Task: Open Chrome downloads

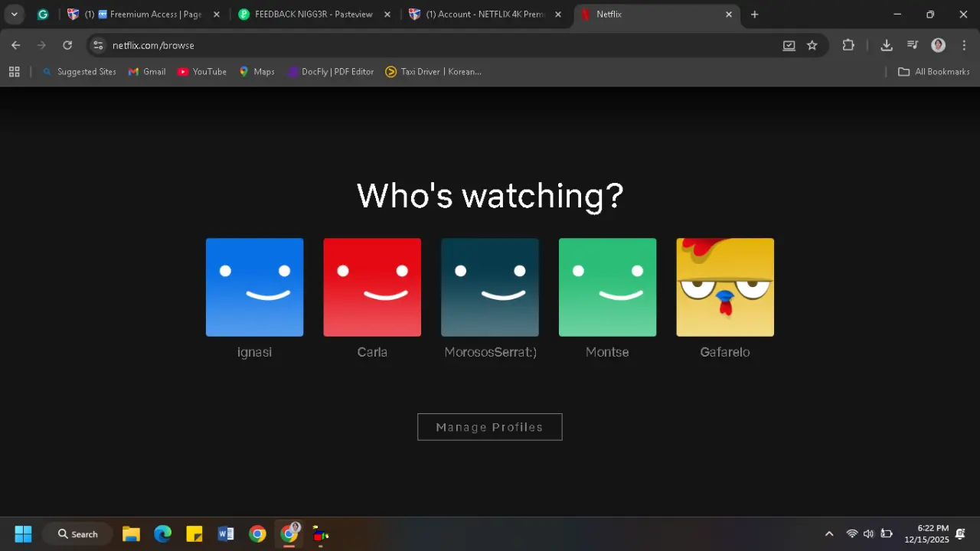Action: pyautogui.click(x=887, y=45)
